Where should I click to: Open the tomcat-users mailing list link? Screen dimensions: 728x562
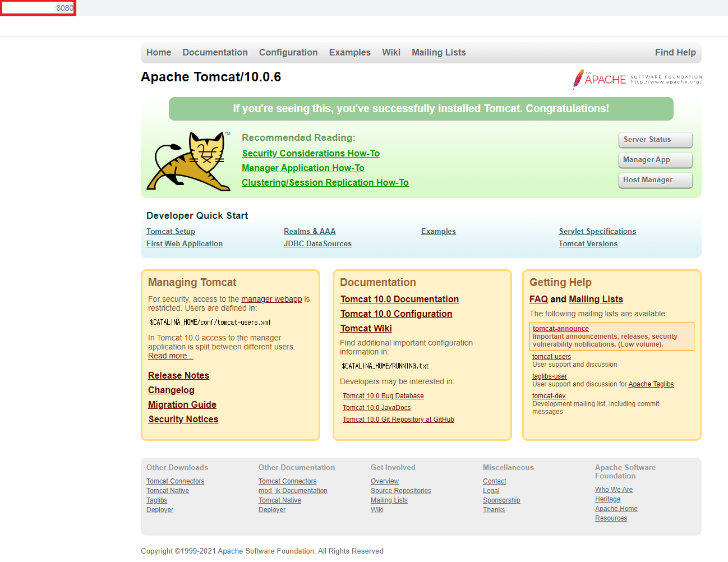pos(551,357)
